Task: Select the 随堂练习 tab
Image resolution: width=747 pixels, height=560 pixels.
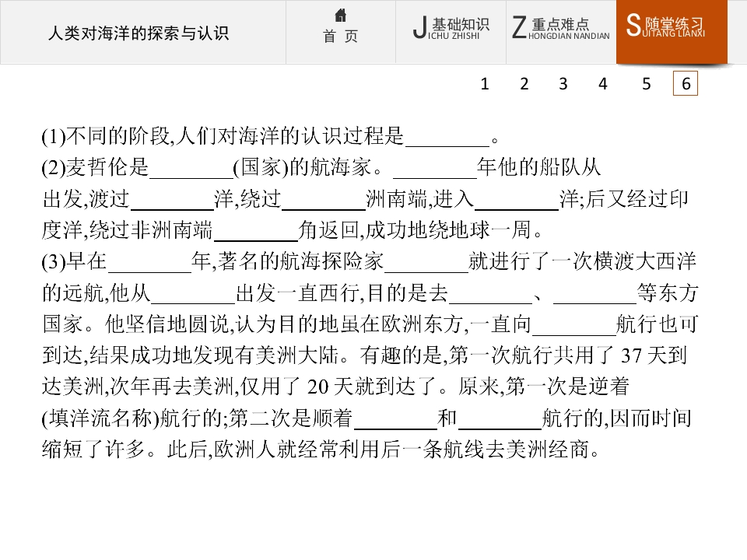Action: 672,32
